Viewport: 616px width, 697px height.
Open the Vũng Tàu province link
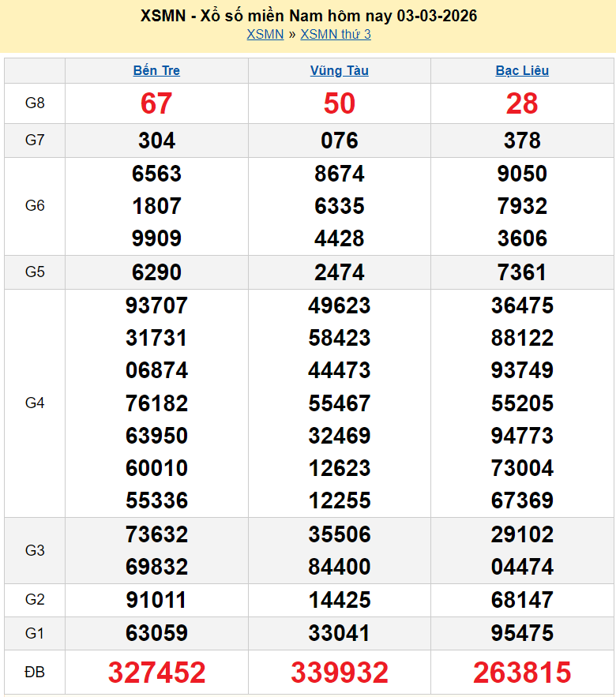coord(339,70)
